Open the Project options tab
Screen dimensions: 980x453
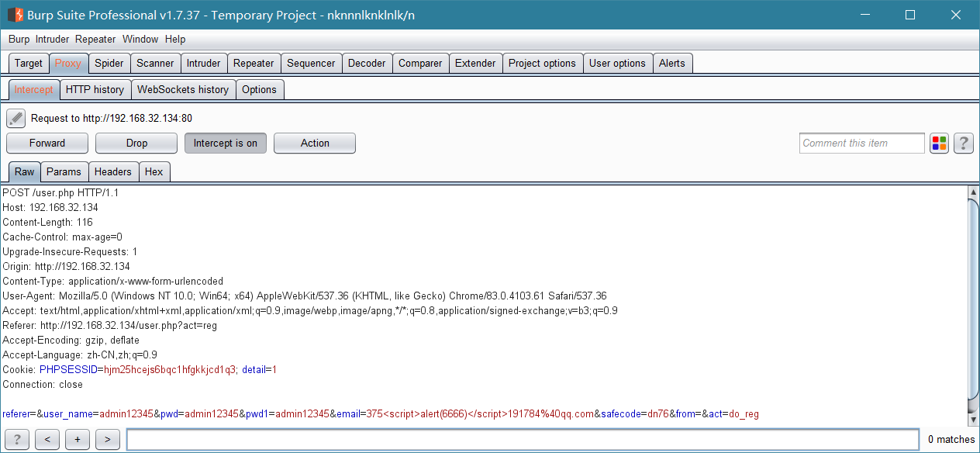(542, 63)
